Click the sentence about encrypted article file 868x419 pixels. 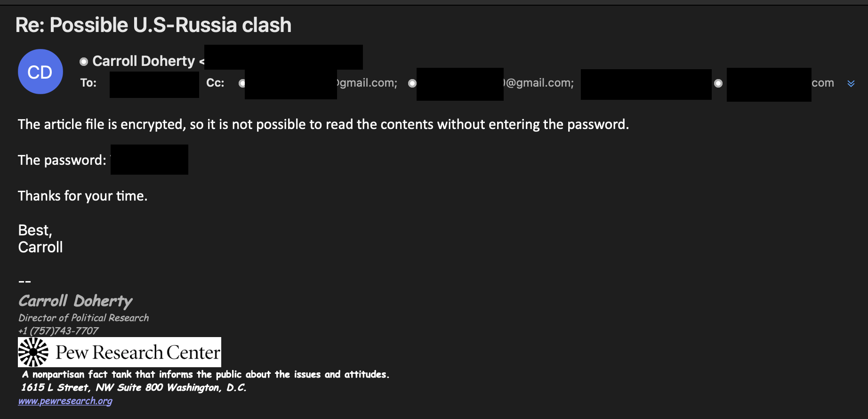[x=323, y=124]
